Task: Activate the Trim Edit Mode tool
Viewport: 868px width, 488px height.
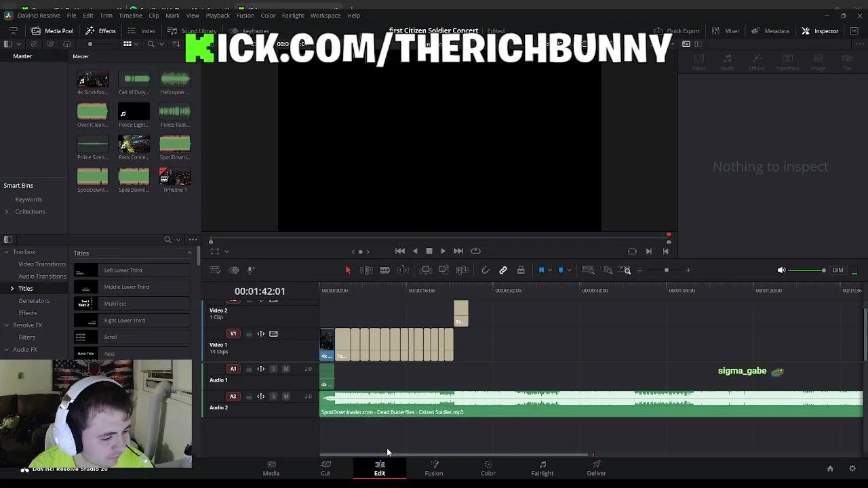Action: 366,270
